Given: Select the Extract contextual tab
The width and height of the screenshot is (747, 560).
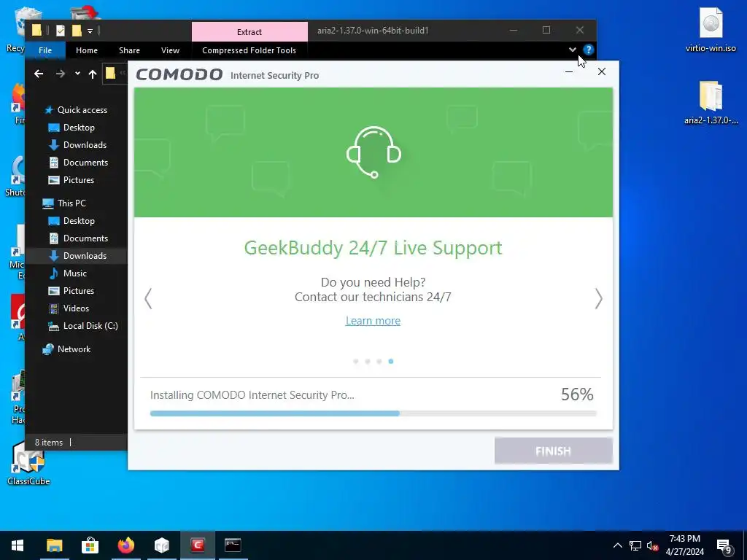Looking at the screenshot, I should coord(249,32).
